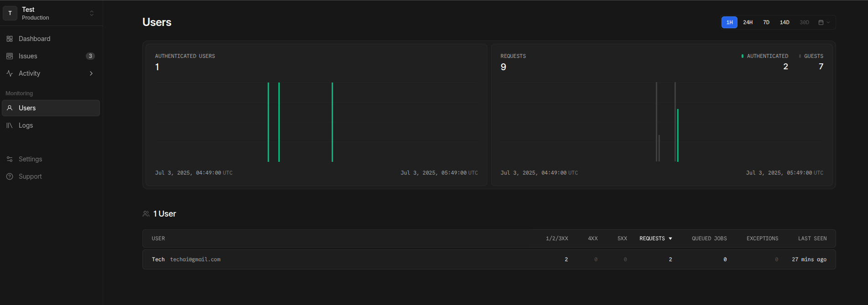
Task: Open the Test Production environment switcher
Action: coord(51,13)
